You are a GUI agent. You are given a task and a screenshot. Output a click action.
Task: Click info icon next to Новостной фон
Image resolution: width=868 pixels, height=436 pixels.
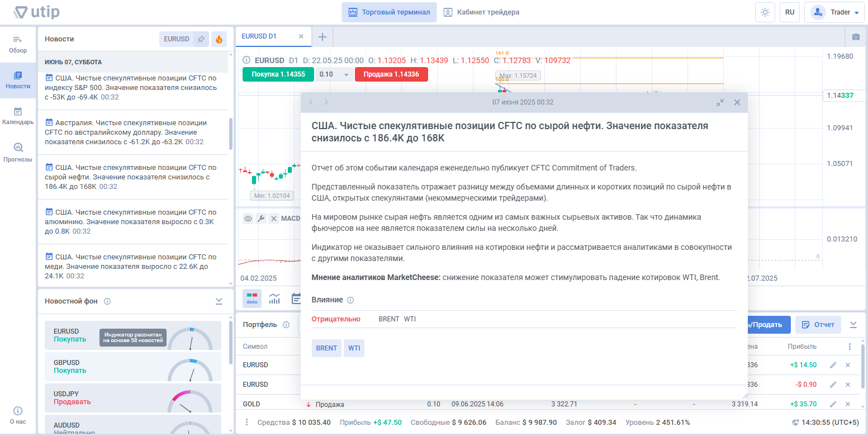coord(107,301)
